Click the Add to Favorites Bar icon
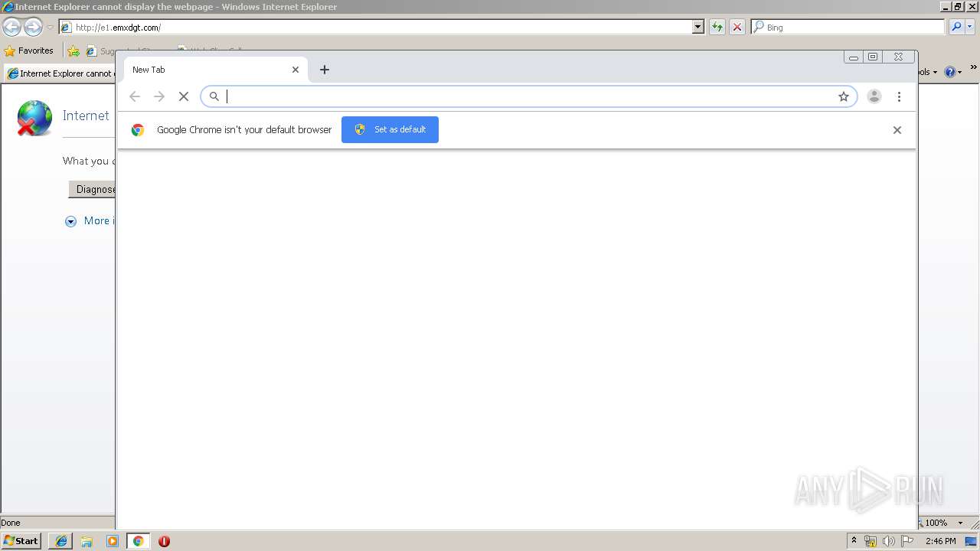This screenshot has width=980, height=551. pos(73,51)
